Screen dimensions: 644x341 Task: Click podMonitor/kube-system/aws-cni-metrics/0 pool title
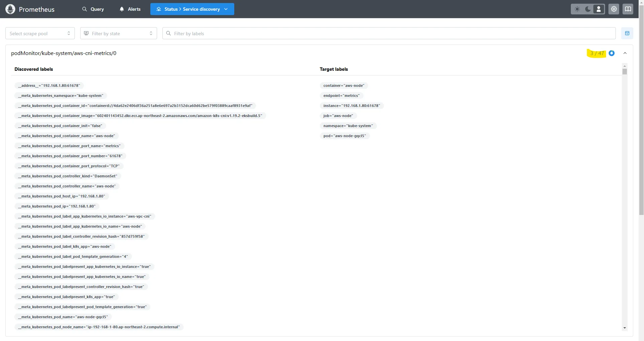(x=64, y=53)
